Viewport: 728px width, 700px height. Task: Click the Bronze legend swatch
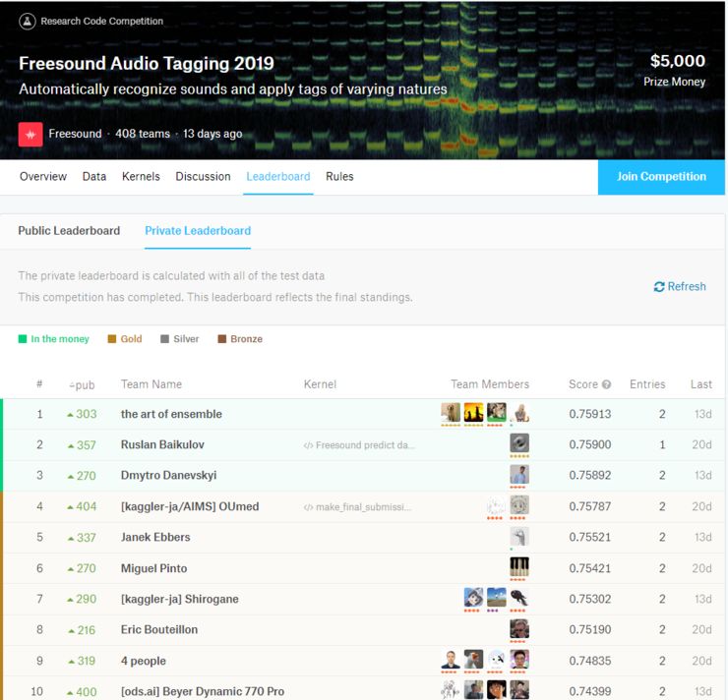[222, 339]
